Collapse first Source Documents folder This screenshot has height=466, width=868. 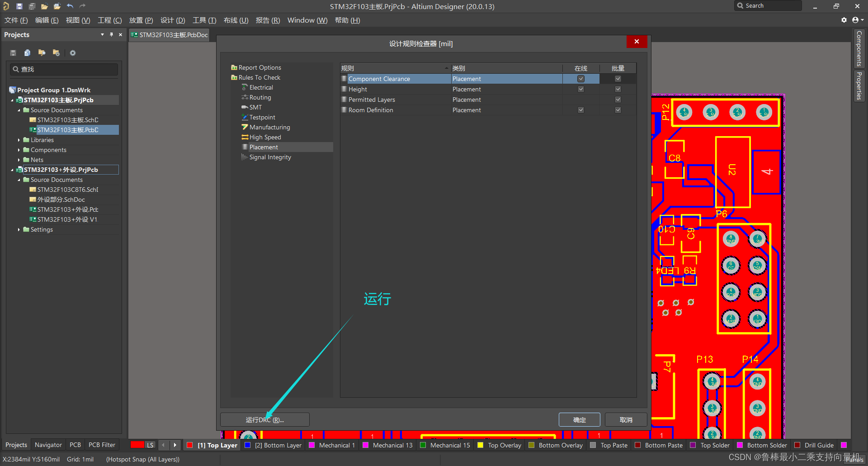tap(19, 110)
